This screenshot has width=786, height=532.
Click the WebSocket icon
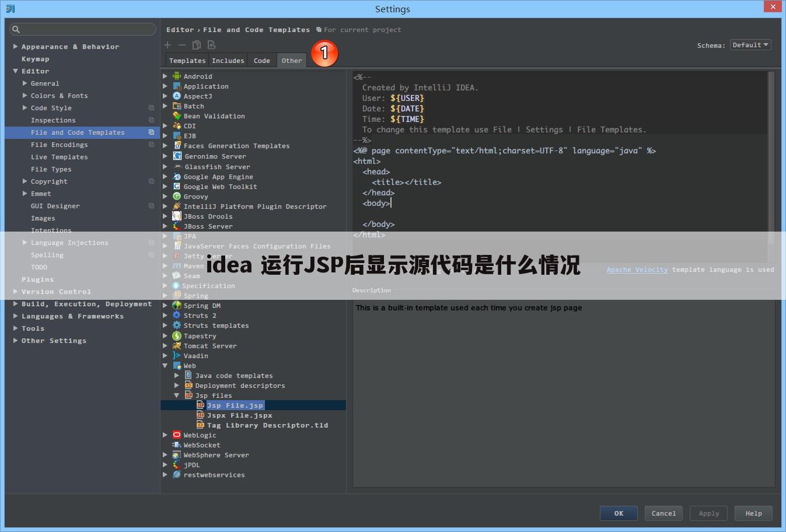point(177,444)
